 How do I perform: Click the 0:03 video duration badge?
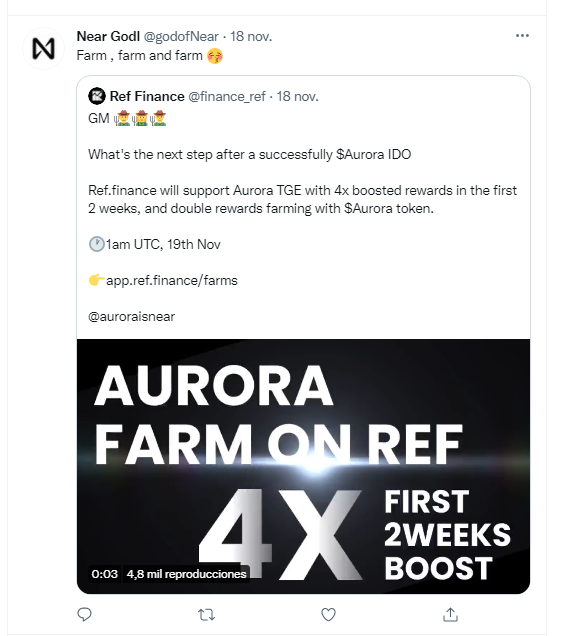104,574
